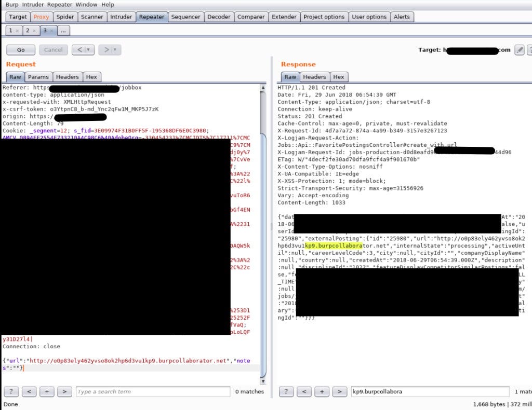Select the Headers tab in Request panel
The width and height of the screenshot is (532, 410).
point(68,77)
